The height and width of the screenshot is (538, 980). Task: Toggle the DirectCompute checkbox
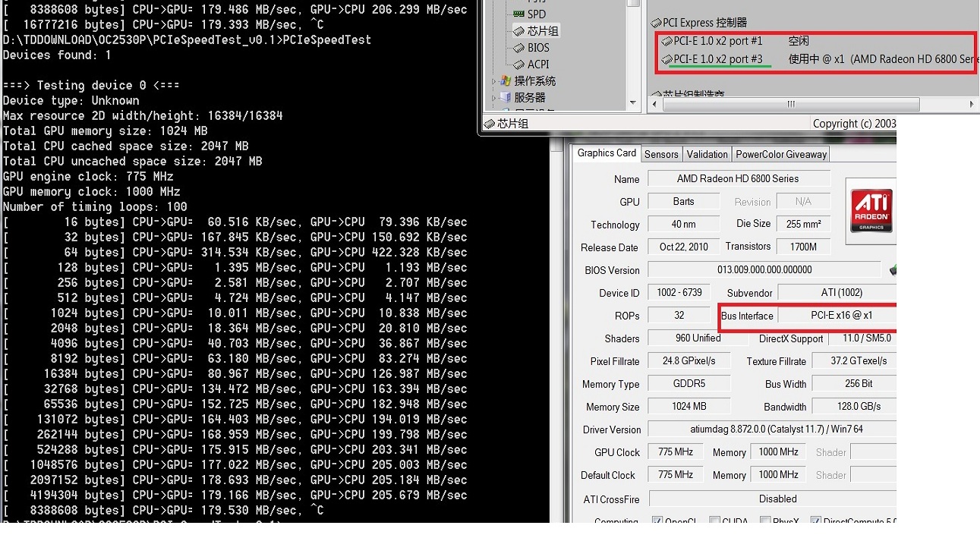[x=815, y=521]
